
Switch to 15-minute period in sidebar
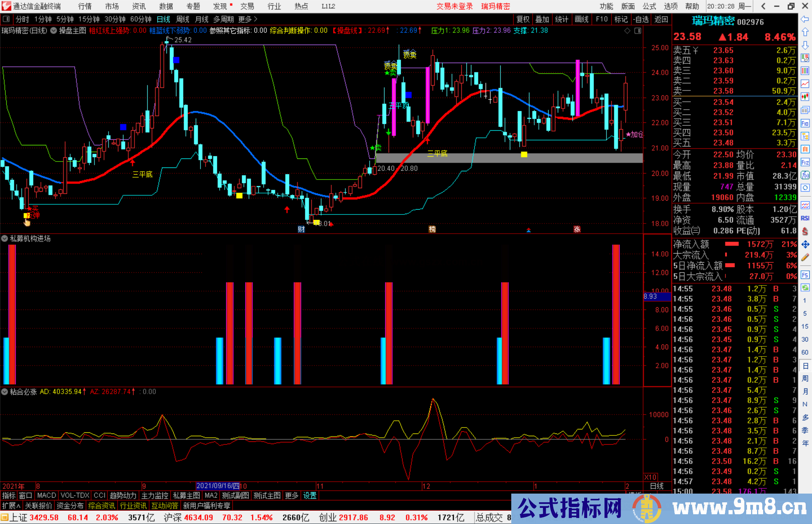click(805, 326)
